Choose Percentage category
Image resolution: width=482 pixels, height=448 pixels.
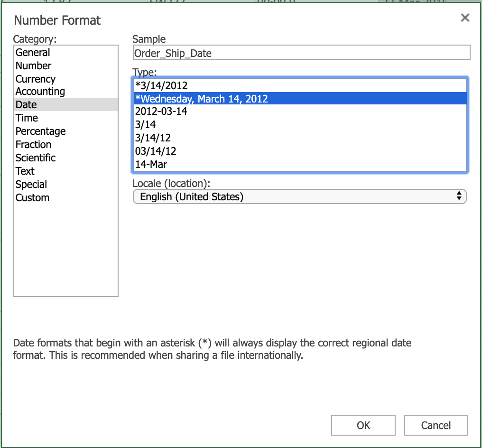click(41, 131)
